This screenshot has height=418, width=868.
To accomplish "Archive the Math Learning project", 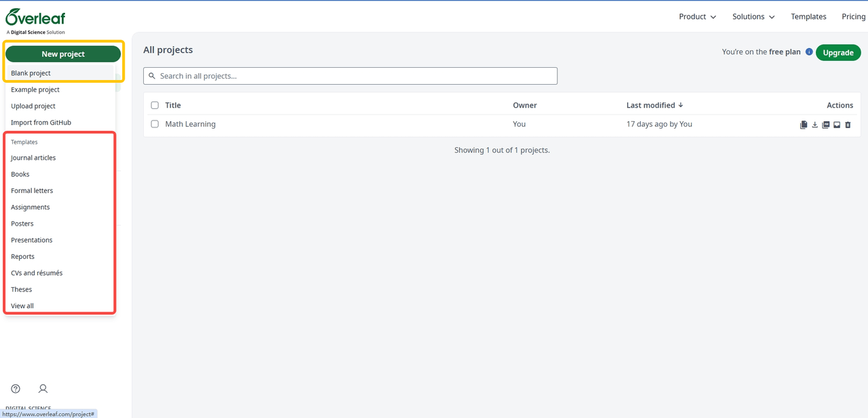I will point(837,125).
